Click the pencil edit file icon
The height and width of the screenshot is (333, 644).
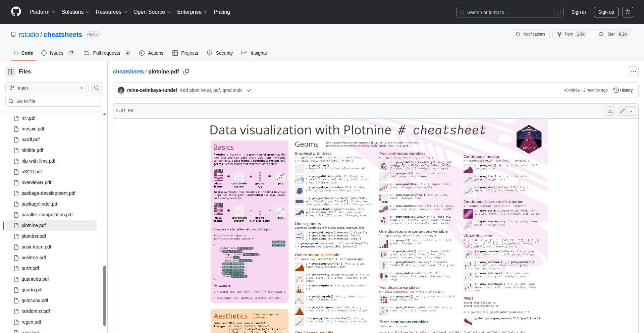[x=623, y=111]
